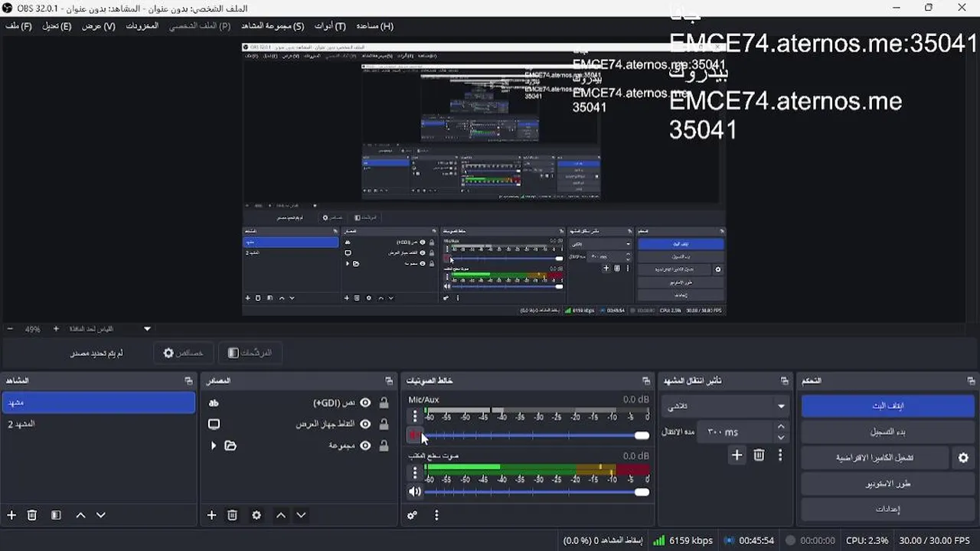
Task: Increase transition duration with up arrow
Action: (x=781, y=427)
